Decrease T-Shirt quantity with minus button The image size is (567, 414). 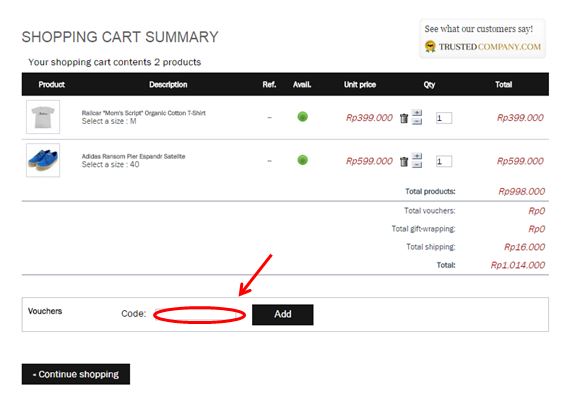[417, 121]
